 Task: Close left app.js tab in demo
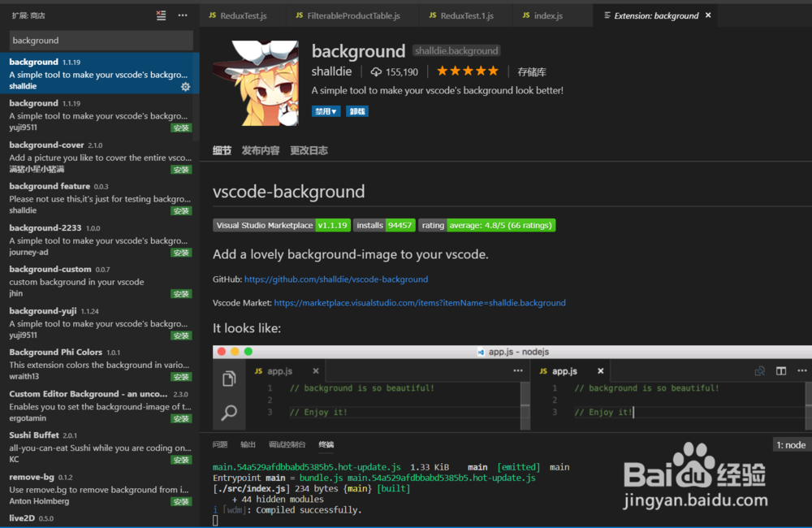pos(315,371)
